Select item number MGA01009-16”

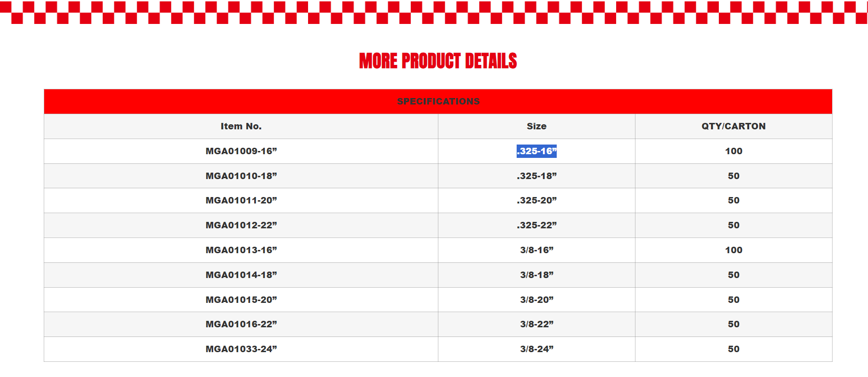pyautogui.click(x=241, y=151)
